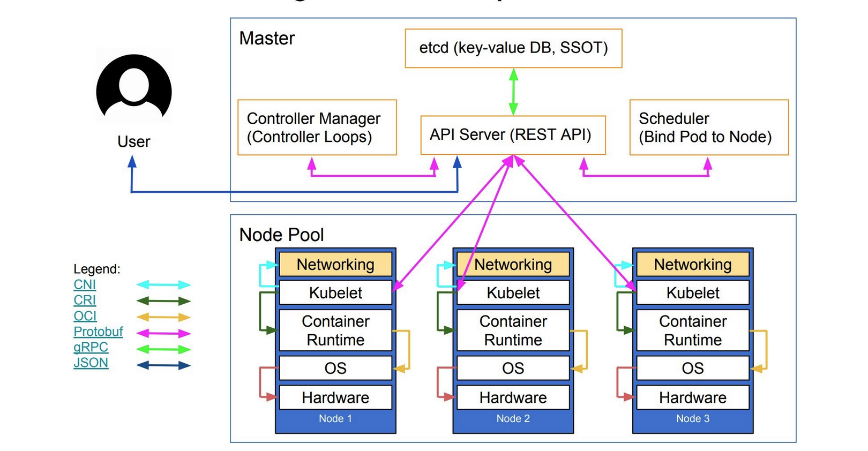Select Container Runtime box in Node 2
Viewport: 868px width, 451px height.
click(513, 330)
